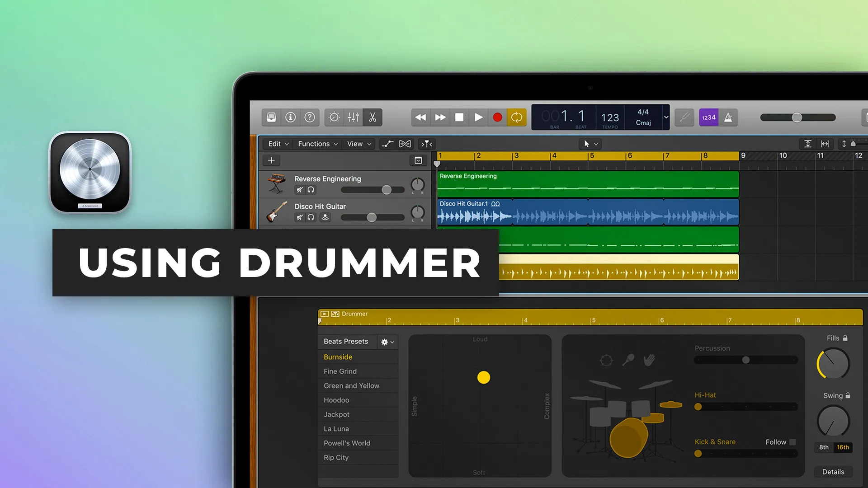Click the Drummer editor play preview icon
Screen dimensions: 868x488
[x=325, y=314]
